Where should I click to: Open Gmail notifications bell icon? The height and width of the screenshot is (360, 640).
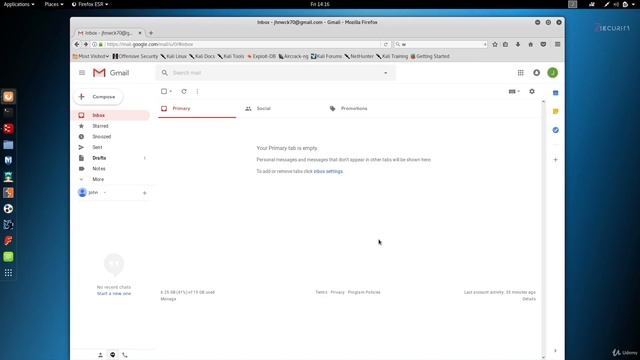click(536, 73)
